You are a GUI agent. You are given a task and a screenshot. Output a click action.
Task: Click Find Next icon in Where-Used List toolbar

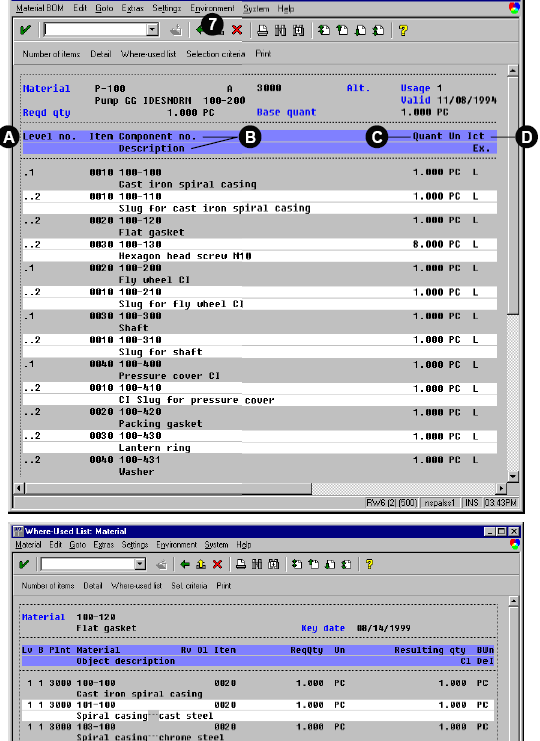point(274,564)
